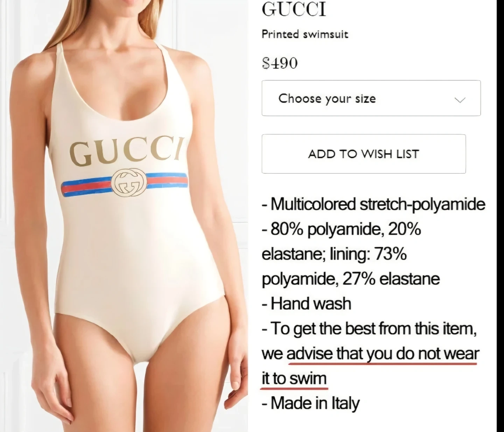Select the Printed swimsuit product title
Screen dimensions: 504x432
pos(305,34)
